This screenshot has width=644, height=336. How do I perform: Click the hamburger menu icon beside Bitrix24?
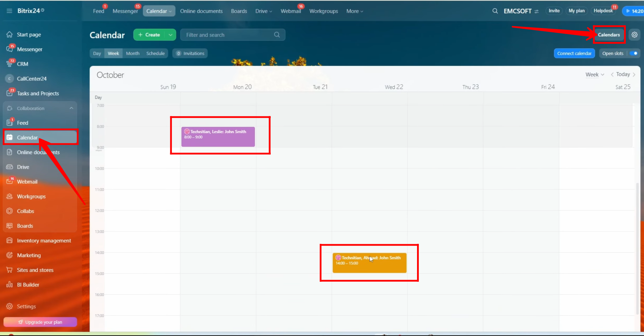pos(9,11)
